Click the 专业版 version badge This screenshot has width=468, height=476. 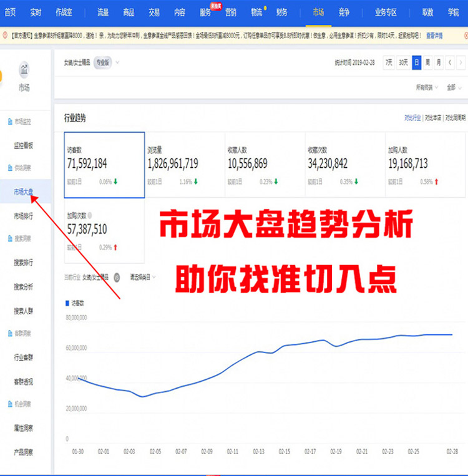pyautogui.click(x=103, y=62)
